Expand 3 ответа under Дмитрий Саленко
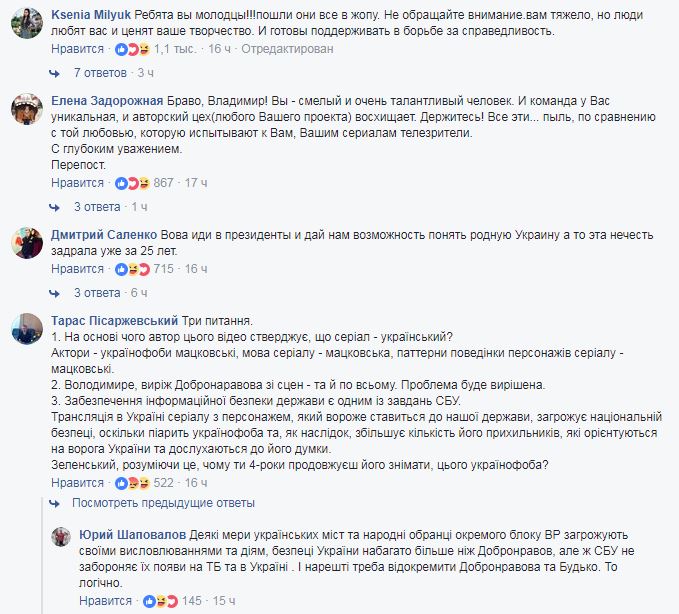The image size is (679, 614). [97, 293]
